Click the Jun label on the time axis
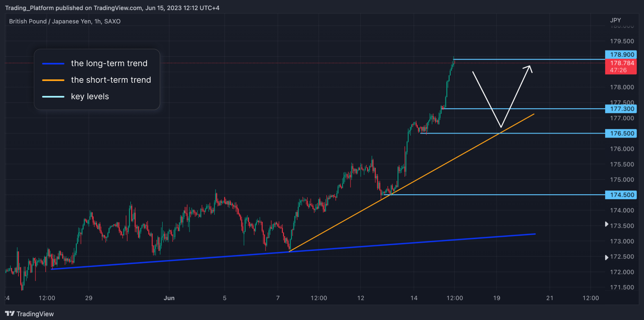The width and height of the screenshot is (644, 320). (x=169, y=298)
